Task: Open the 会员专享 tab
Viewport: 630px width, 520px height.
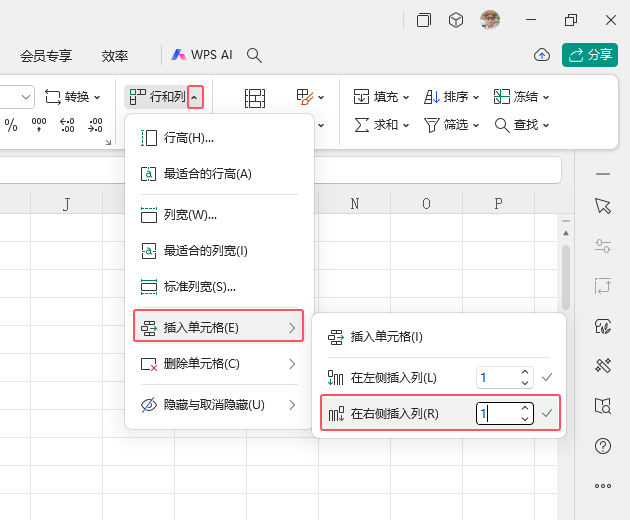Action: [x=46, y=55]
